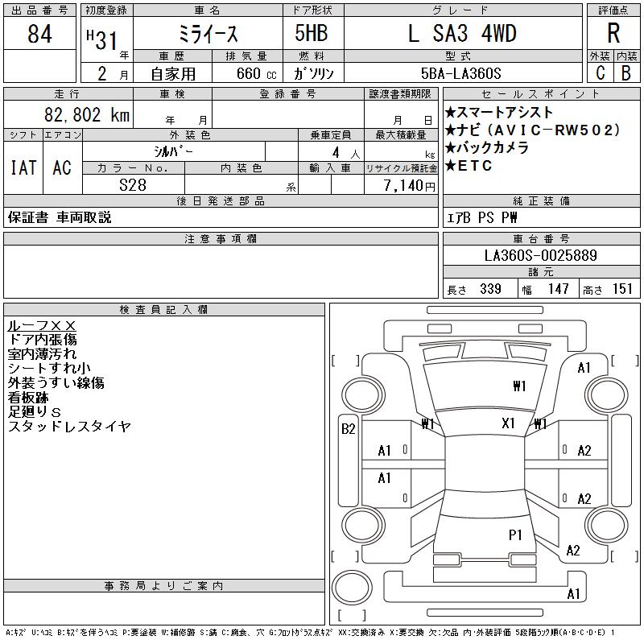The width and height of the screenshot is (644, 644).
Task: Click the grade field L SA3 4WD
Action: pyautogui.click(x=461, y=34)
